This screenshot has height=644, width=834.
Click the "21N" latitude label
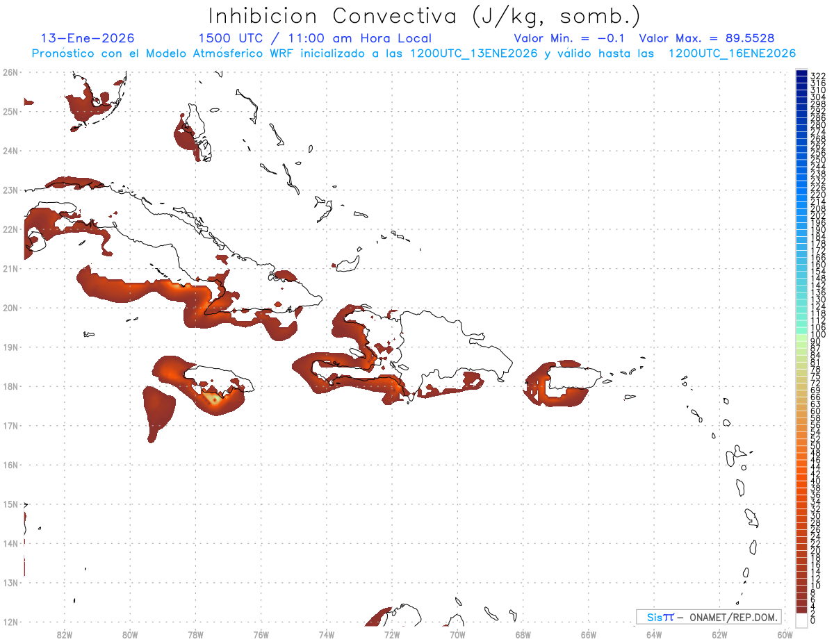click(x=10, y=268)
